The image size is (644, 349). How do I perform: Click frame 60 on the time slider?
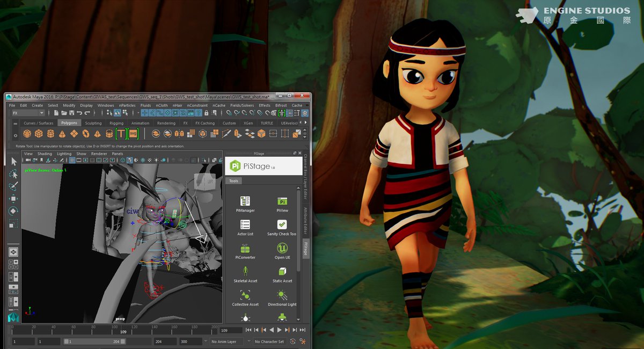[x=72, y=329]
